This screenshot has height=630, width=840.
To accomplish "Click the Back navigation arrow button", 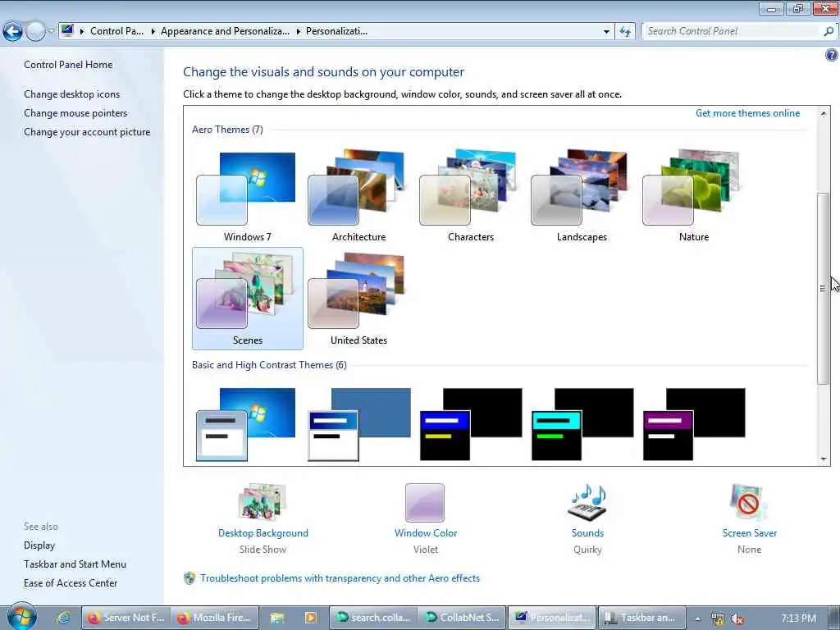I will (x=12, y=32).
